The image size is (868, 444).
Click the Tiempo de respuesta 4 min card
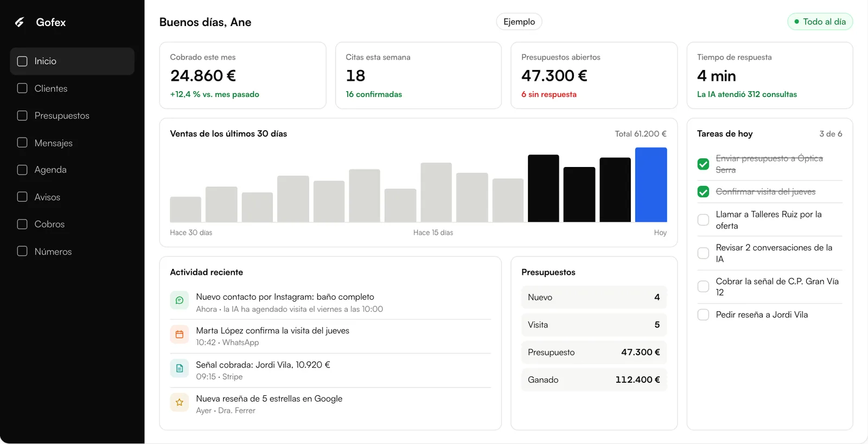pos(770,75)
